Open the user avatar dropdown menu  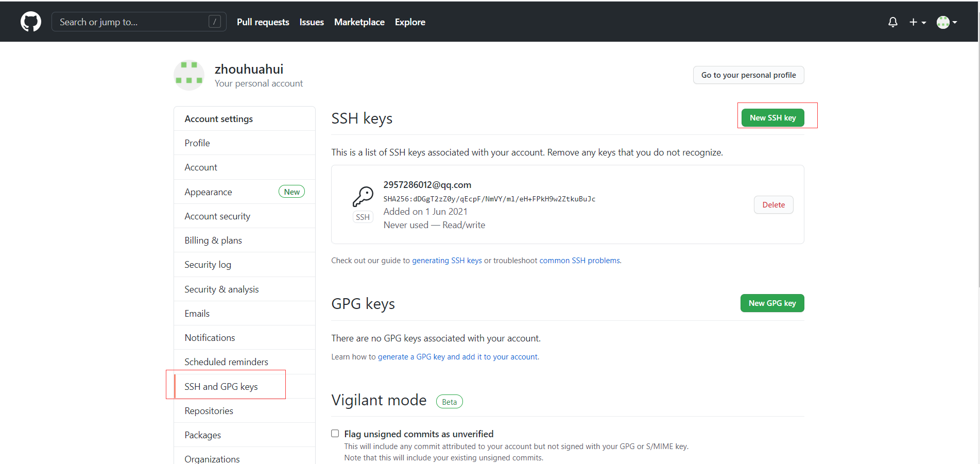tap(947, 22)
